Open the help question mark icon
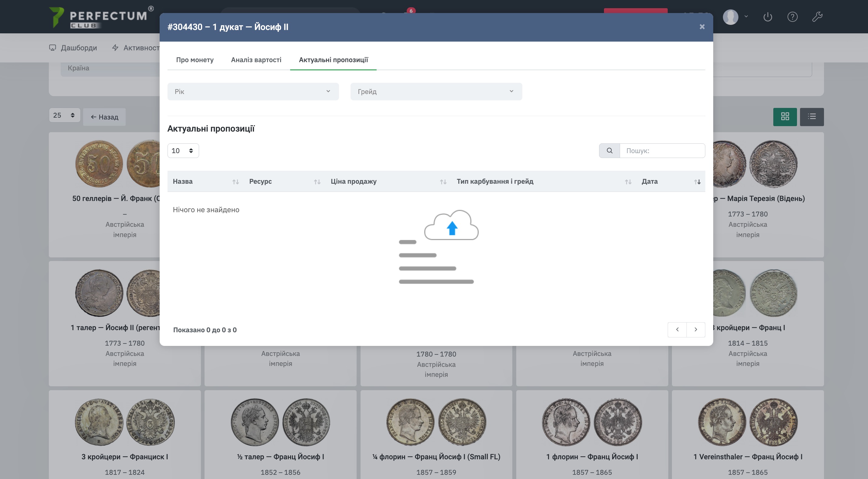The image size is (868, 479). pyautogui.click(x=792, y=16)
